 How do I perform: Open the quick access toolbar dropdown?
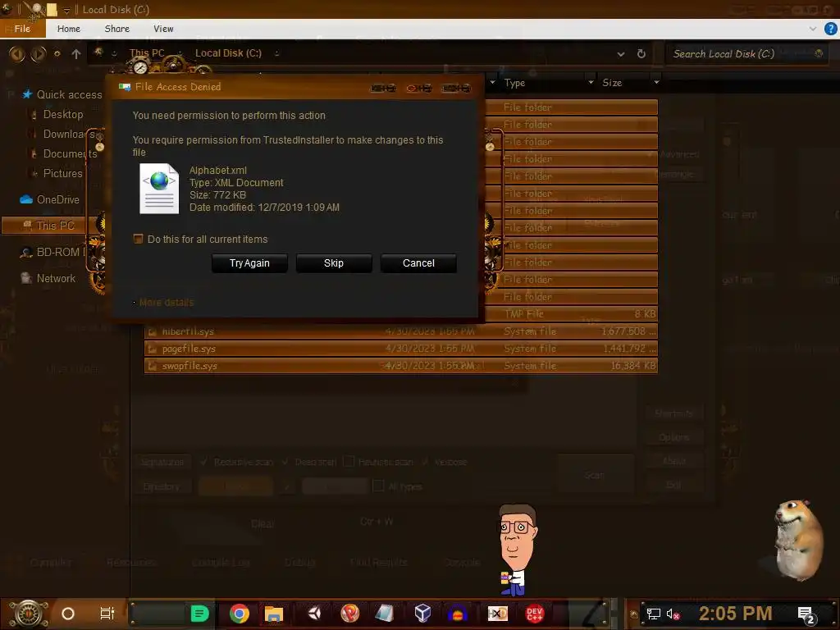(66, 10)
